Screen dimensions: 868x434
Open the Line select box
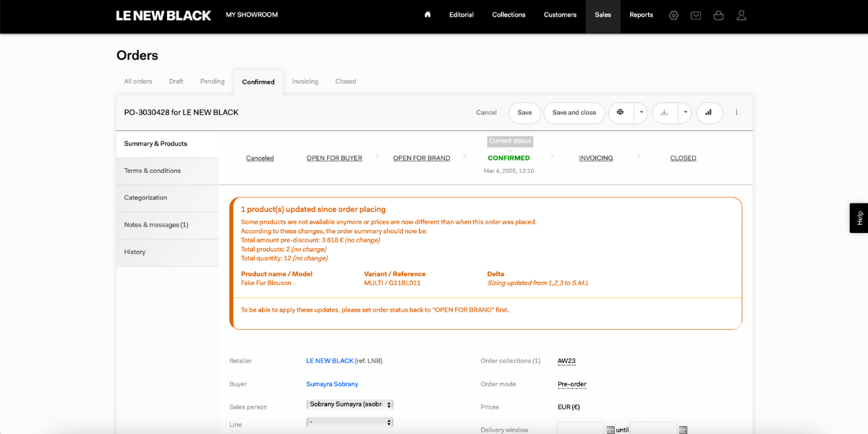click(x=350, y=422)
